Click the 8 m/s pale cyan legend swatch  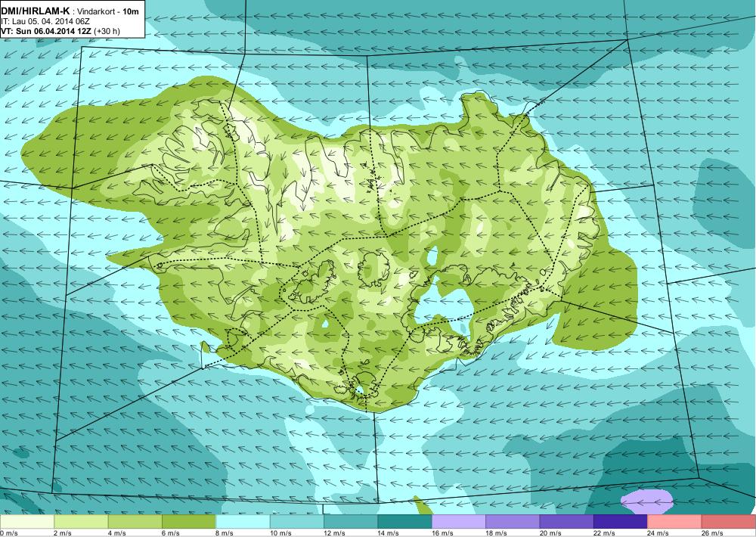(243, 522)
